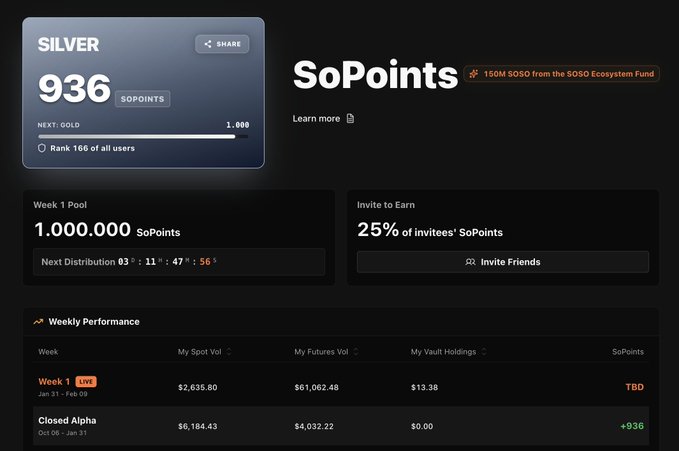Click the TBD SoPoints value
The height and width of the screenshot is (451, 679).
634,387
